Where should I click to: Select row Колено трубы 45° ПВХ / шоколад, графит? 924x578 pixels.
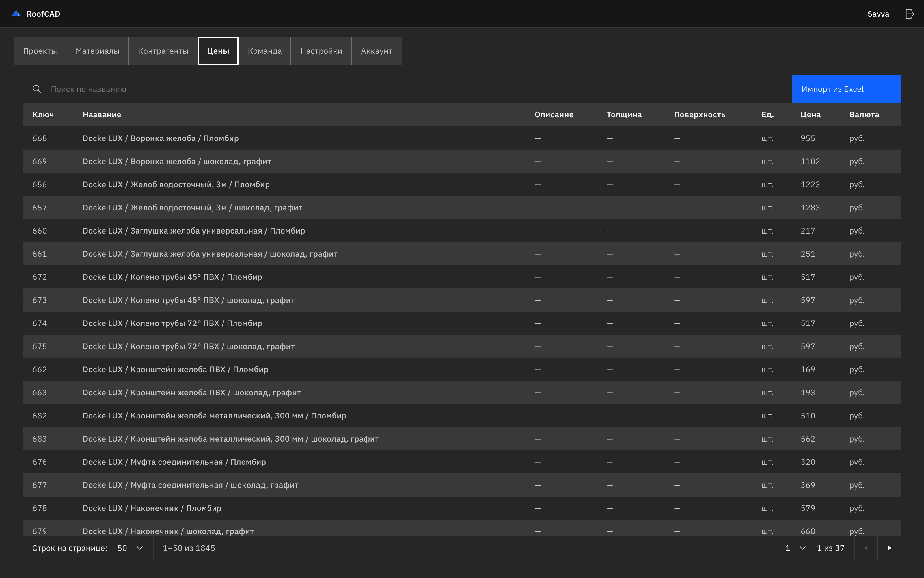(462, 300)
